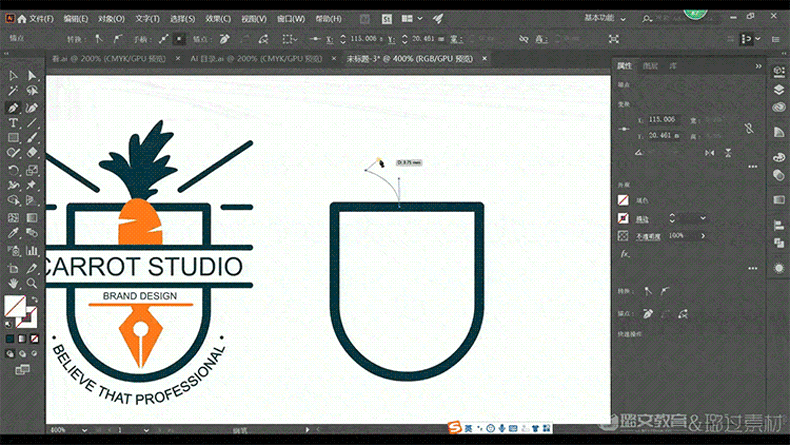Screen dimensions: 790x445
Task: Expand the 基本功能 workspace dropdown
Action: (x=623, y=19)
